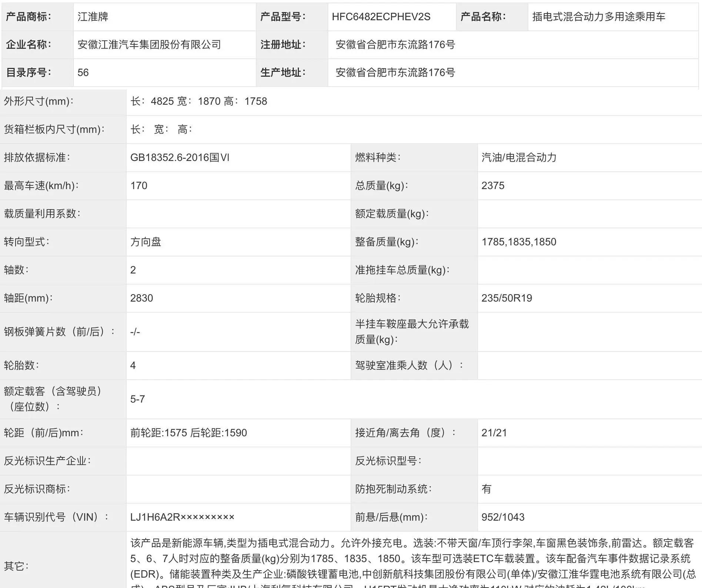The height and width of the screenshot is (588, 702).
Task: Click steering type value 方向盘
Action: [x=146, y=242]
